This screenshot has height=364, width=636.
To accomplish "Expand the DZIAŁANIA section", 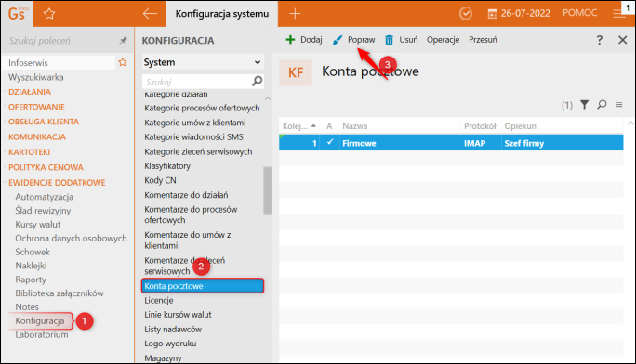I will click(x=30, y=92).
